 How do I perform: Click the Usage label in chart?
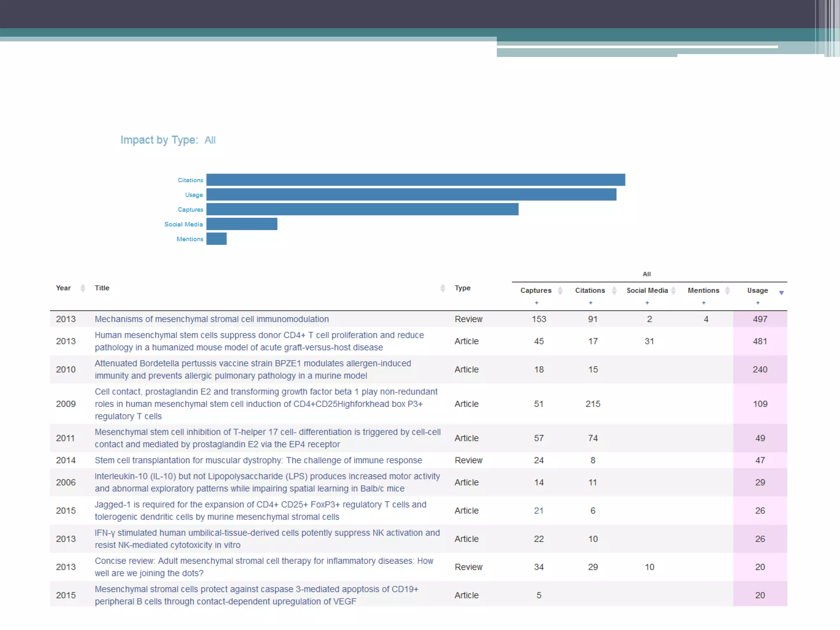point(194,195)
